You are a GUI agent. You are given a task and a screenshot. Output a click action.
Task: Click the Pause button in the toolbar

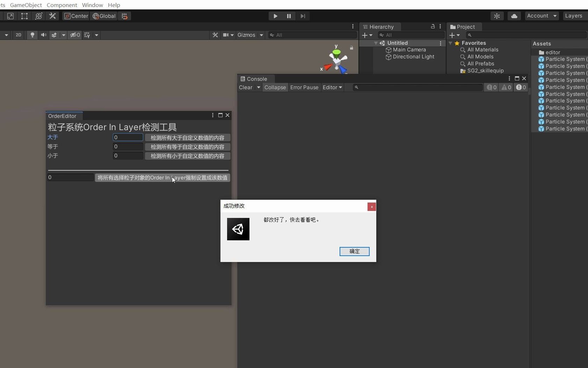point(289,16)
